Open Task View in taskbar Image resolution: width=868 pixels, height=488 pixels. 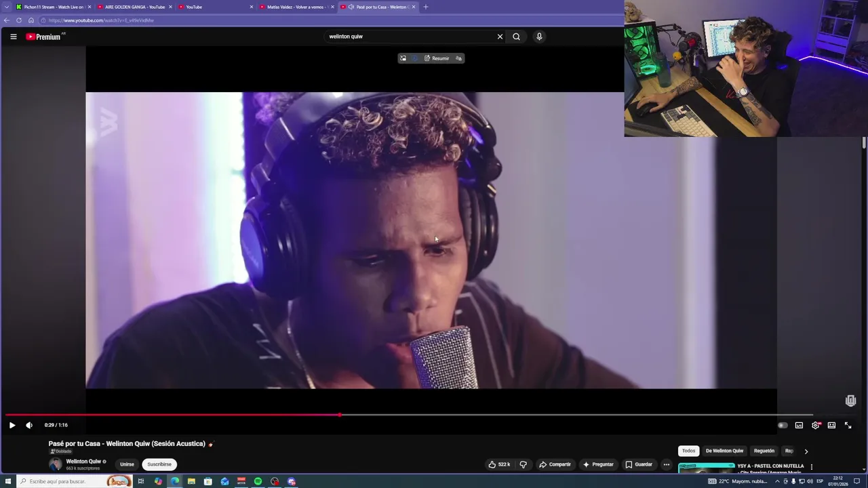[141, 481]
